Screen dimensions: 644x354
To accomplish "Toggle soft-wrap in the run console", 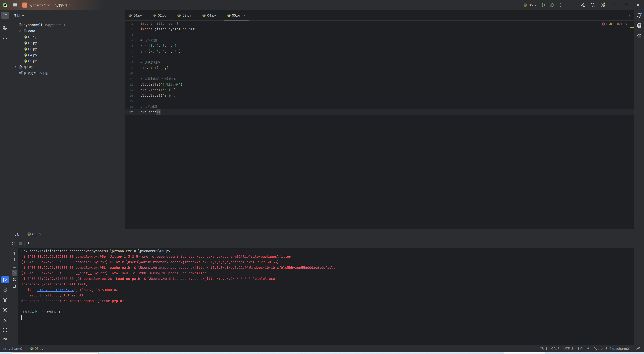I will [x=14, y=266].
